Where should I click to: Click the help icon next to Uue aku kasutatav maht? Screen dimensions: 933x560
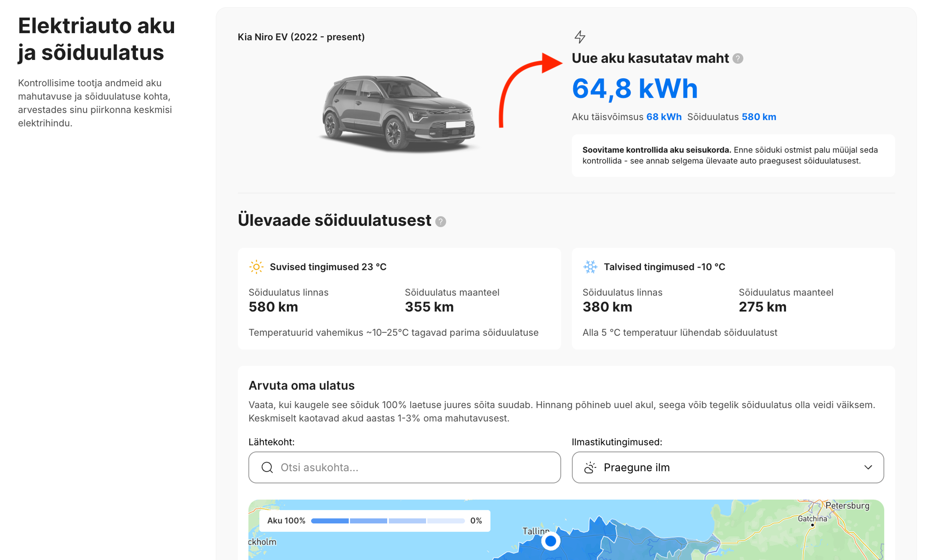click(x=738, y=59)
